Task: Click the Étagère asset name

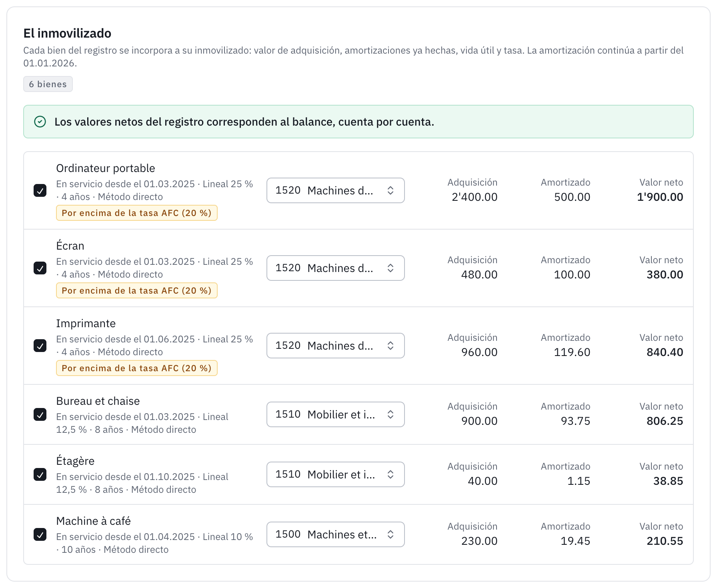Action: pyautogui.click(x=75, y=461)
